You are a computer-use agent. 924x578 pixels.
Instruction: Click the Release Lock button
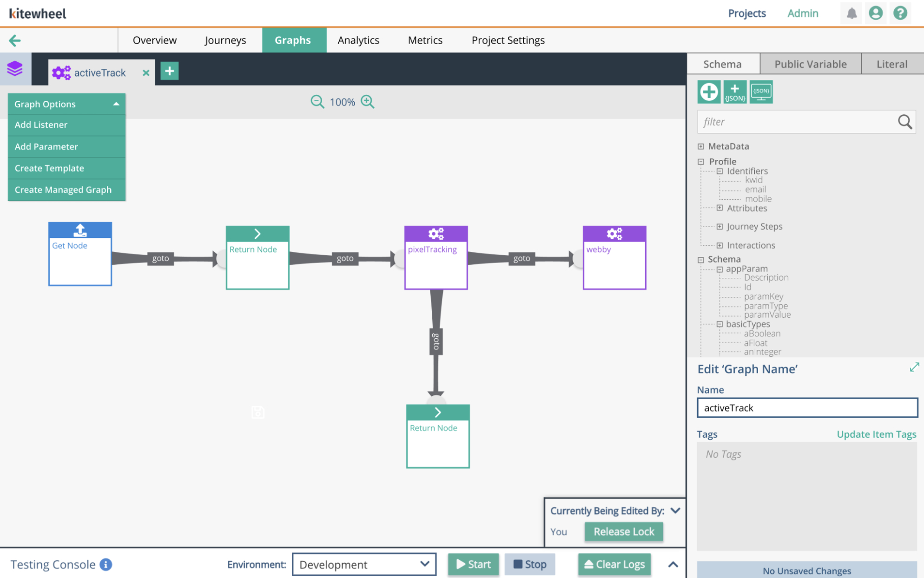624,532
